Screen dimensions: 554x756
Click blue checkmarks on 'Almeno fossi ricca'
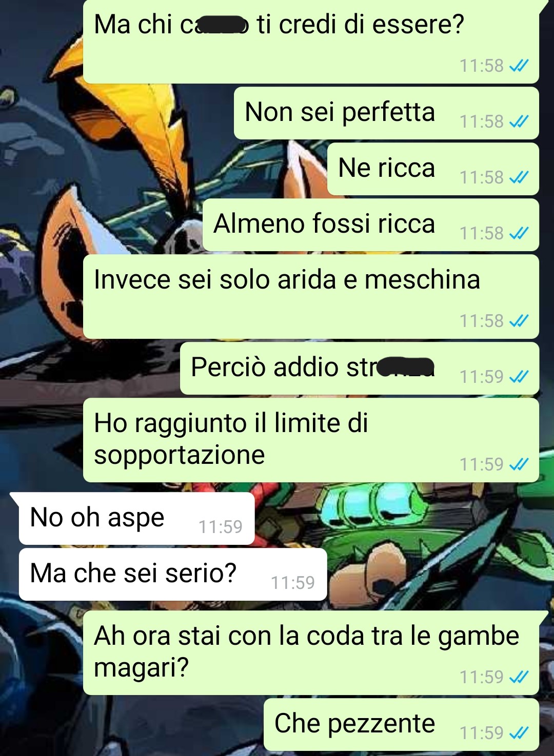tap(519, 233)
